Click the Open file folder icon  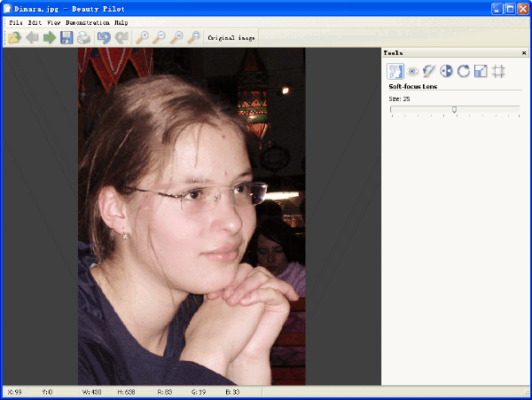click(14, 38)
